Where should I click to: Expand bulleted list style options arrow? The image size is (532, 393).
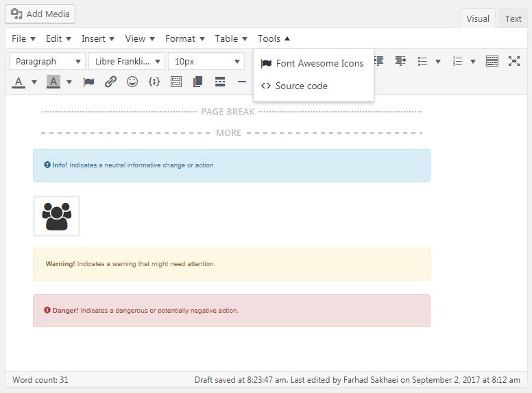[x=438, y=62]
